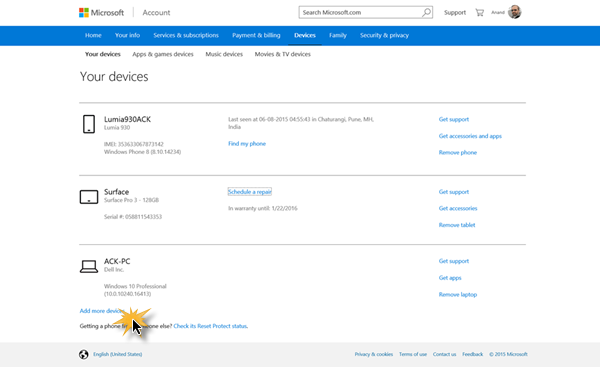Change English (United States) language
This screenshot has width=600, height=367.
[117, 354]
